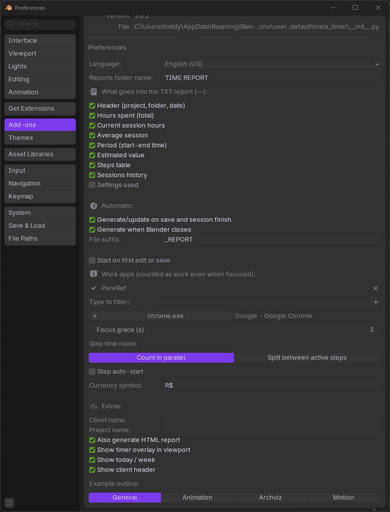Add chrome.exe with its plus icon
390x512 pixels.
[95, 316]
